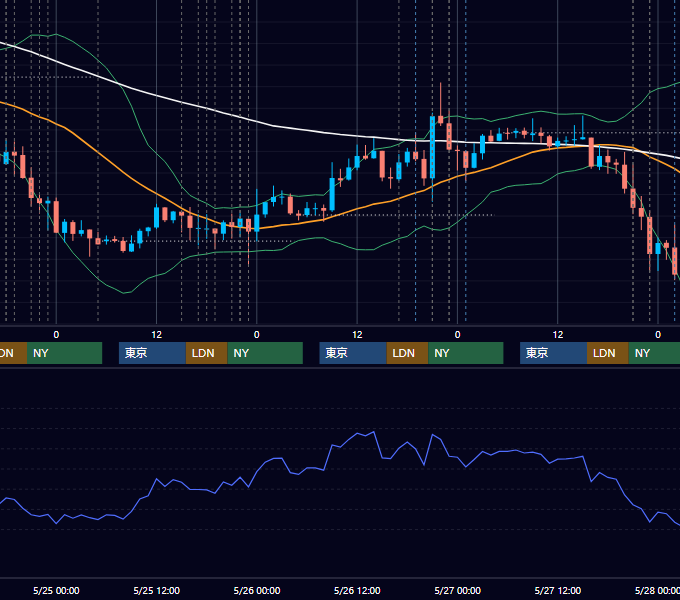This screenshot has width=680, height=600.
Task: Click the 5/25 00:00 date label
Action: tap(56, 590)
